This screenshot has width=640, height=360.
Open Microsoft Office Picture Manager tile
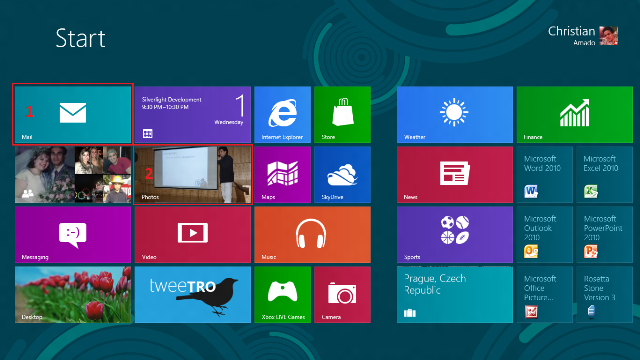(544, 295)
